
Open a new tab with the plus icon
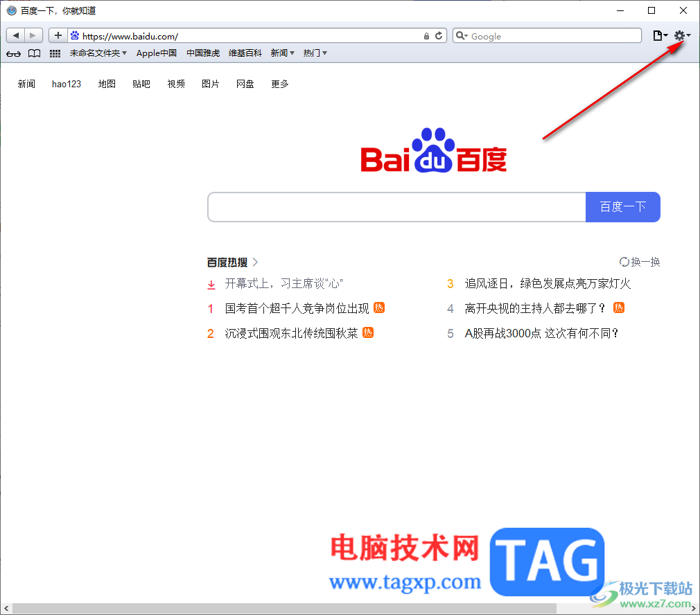point(58,35)
